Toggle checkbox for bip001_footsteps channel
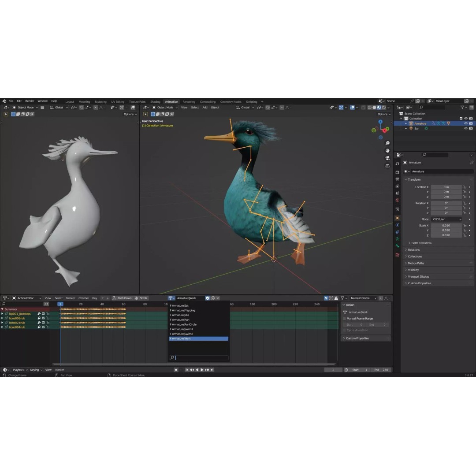 coord(43,314)
